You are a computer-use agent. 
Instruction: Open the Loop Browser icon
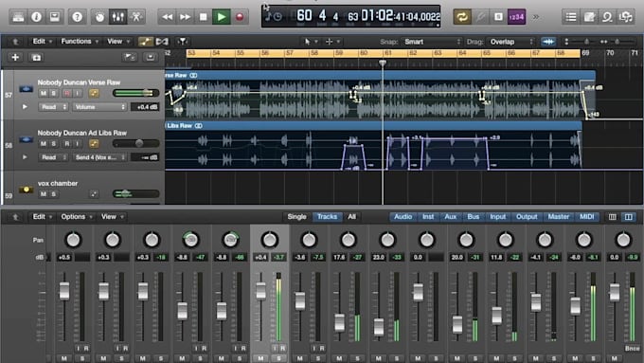[x=607, y=17]
